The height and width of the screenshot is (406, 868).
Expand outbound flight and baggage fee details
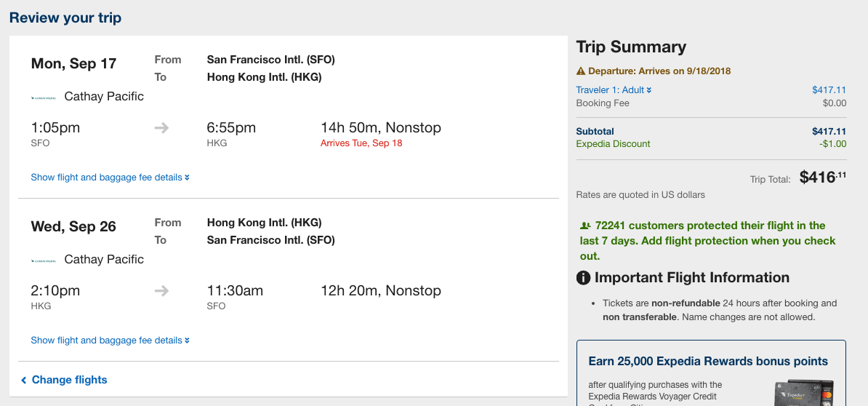tap(110, 178)
